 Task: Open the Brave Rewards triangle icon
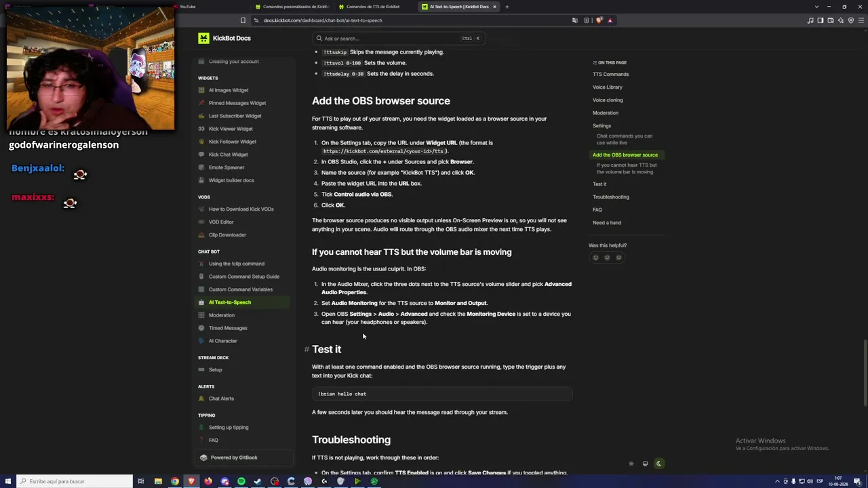[610, 20]
